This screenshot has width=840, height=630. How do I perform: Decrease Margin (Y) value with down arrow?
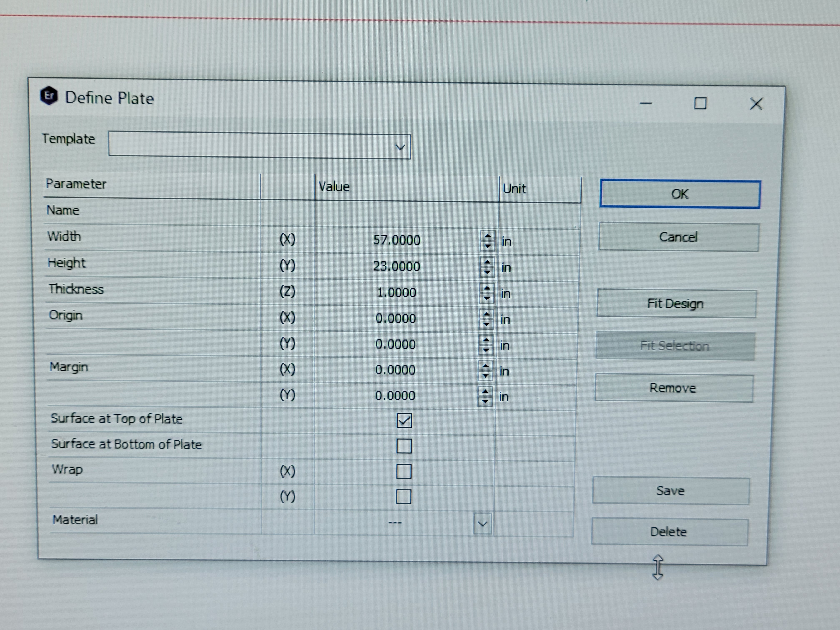[485, 401]
